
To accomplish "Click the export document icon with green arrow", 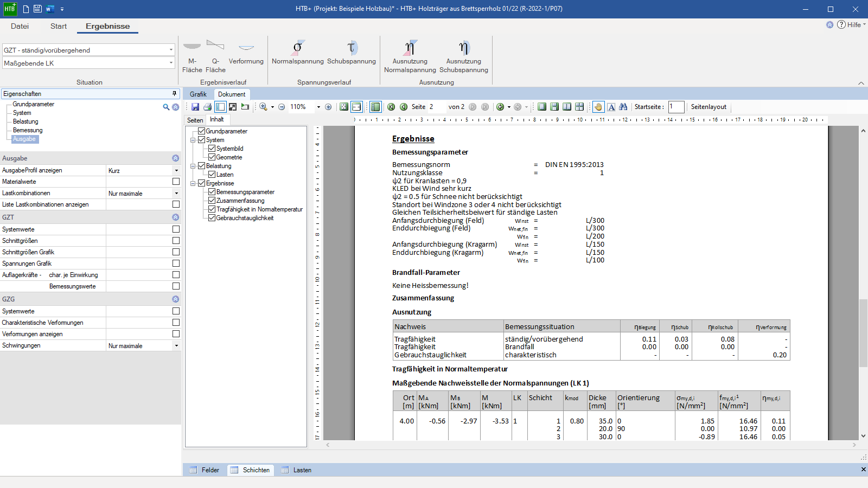I will 245,107.
